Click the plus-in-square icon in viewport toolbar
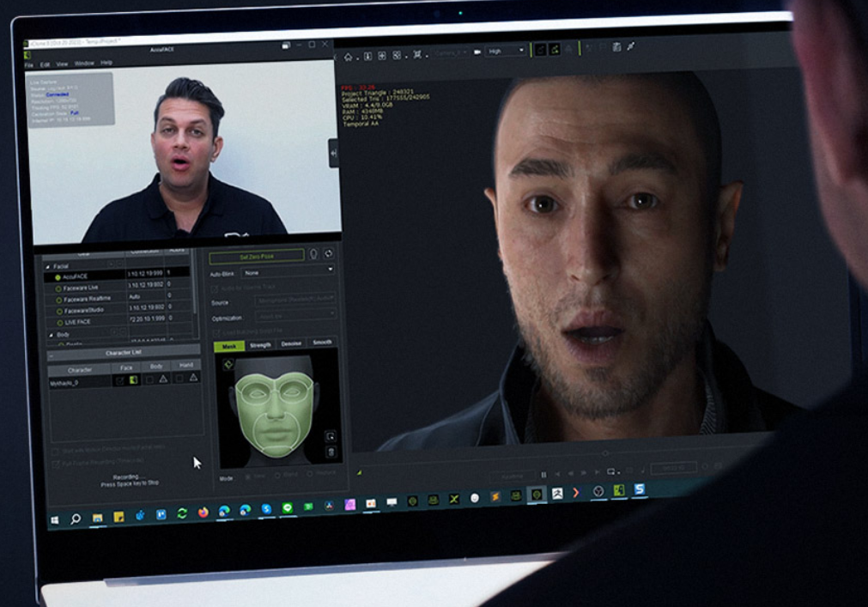The width and height of the screenshot is (868, 607). 382,56
